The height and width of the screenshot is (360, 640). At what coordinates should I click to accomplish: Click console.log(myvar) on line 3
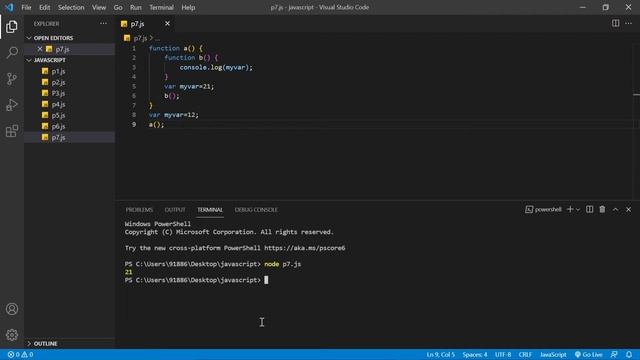(216, 67)
